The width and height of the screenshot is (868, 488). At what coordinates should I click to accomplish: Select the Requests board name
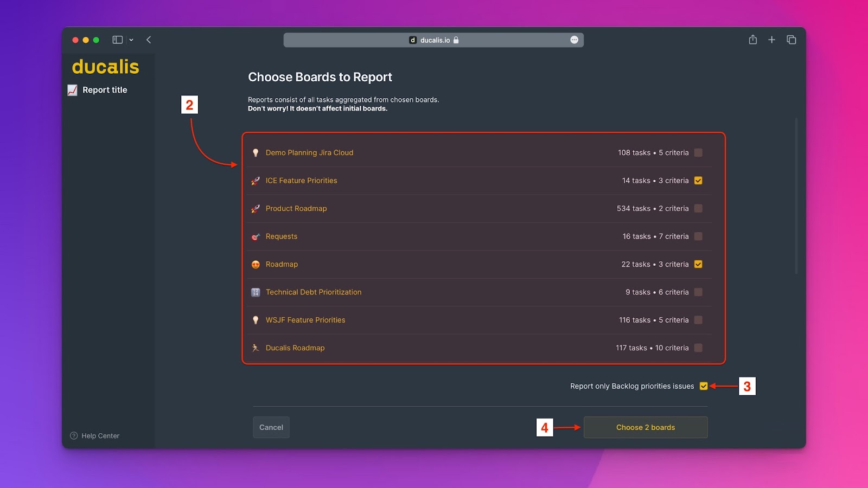(282, 236)
